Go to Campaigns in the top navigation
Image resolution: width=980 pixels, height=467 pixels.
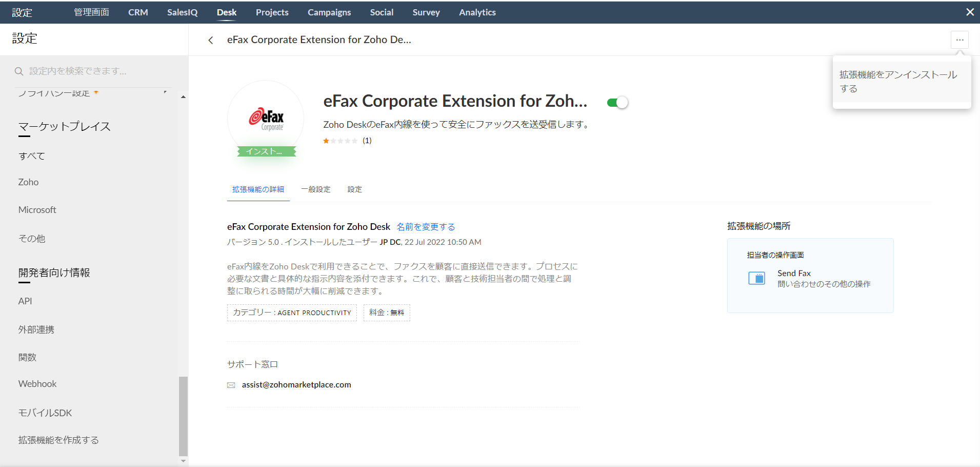[x=329, y=12]
